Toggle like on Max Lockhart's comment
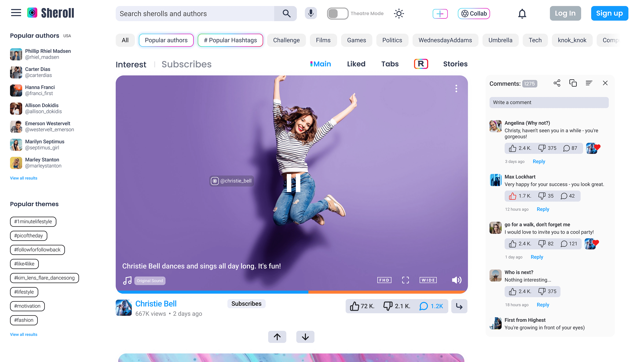 (x=512, y=196)
